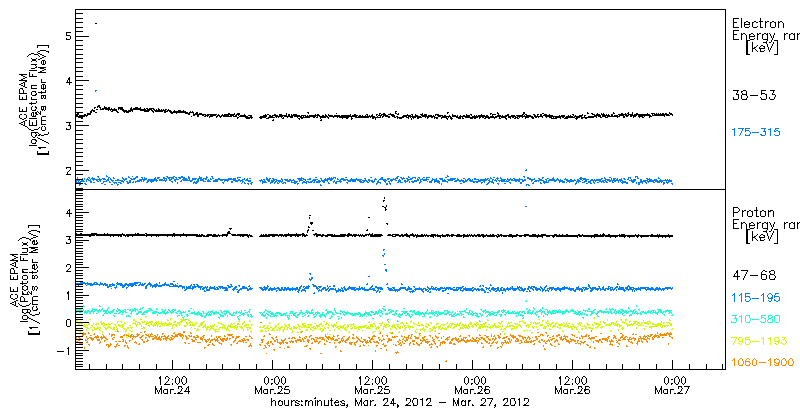The image size is (800, 410).
Task: Click the '0:00 Mar.27' time axis label
Action: pos(672,386)
